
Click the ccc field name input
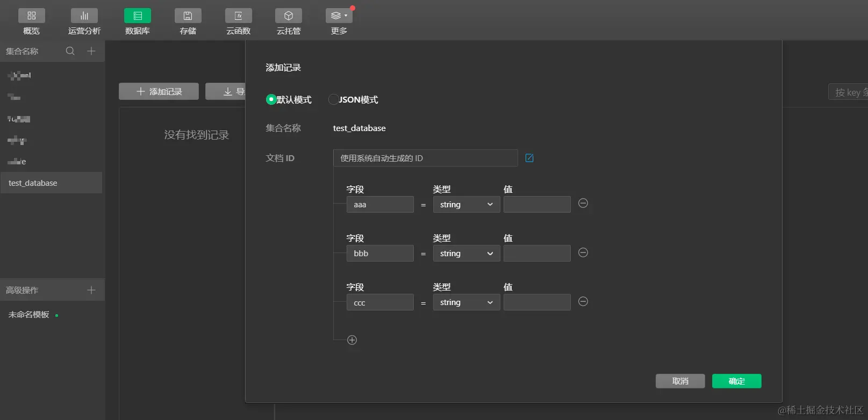(x=380, y=302)
